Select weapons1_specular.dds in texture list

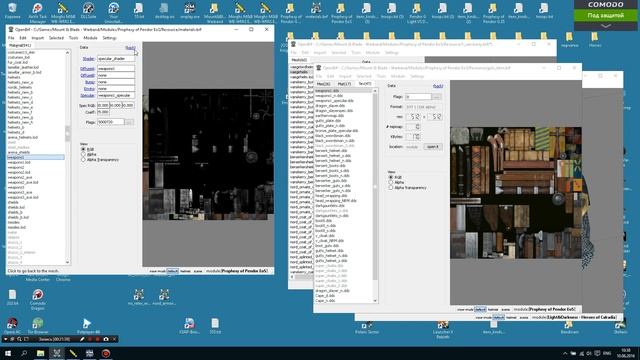coord(334,100)
